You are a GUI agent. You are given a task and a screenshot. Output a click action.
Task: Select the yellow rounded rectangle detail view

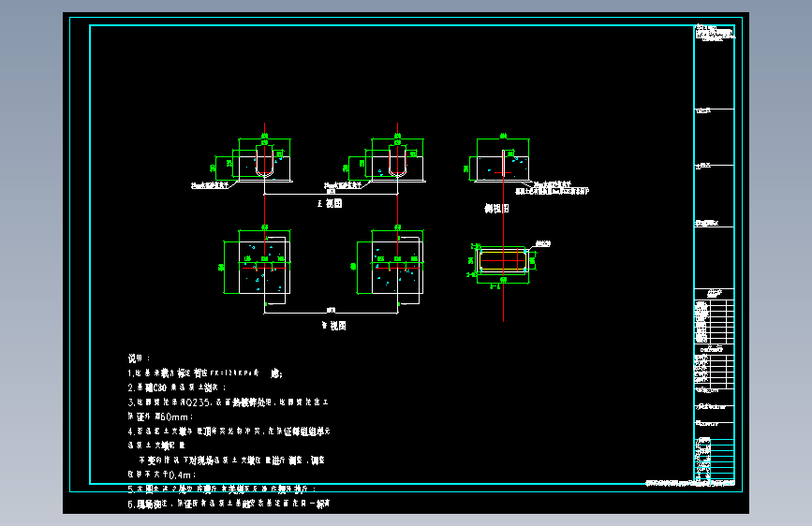click(503, 260)
